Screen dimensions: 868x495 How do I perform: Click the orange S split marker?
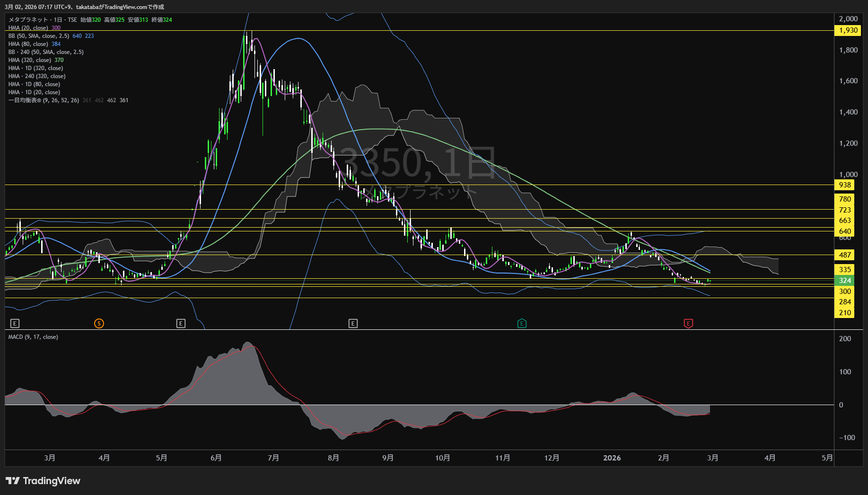point(99,324)
